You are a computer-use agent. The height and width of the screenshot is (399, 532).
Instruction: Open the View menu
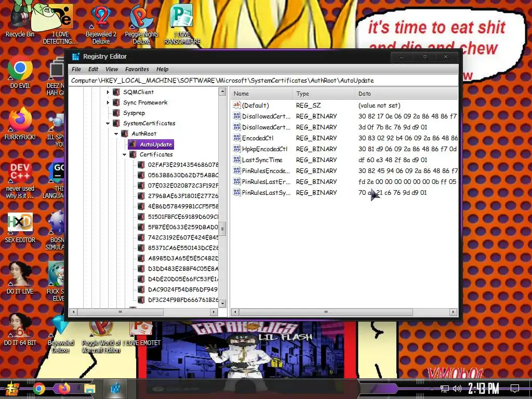pos(112,69)
